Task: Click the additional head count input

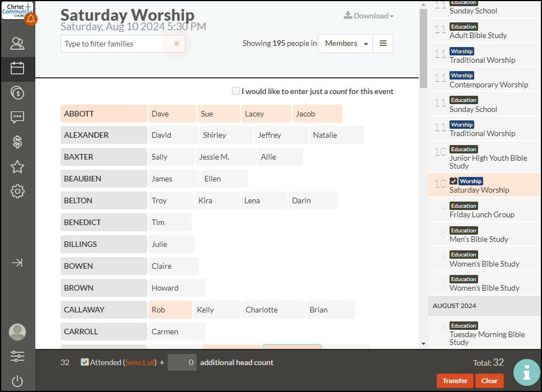Action: pyautogui.click(x=182, y=362)
